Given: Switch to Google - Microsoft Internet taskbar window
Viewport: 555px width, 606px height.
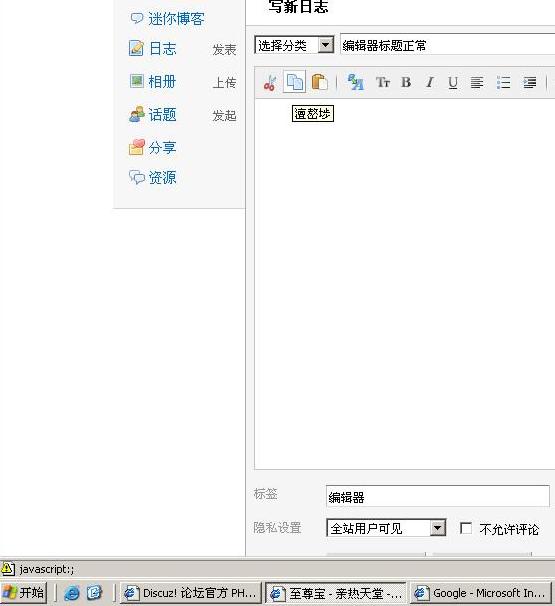Looking at the screenshot, I should [481, 593].
